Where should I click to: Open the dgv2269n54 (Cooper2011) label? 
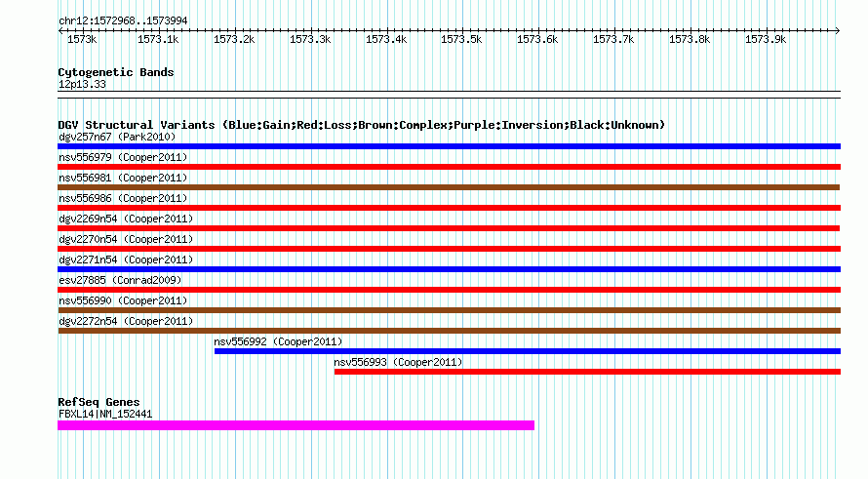[126, 219]
